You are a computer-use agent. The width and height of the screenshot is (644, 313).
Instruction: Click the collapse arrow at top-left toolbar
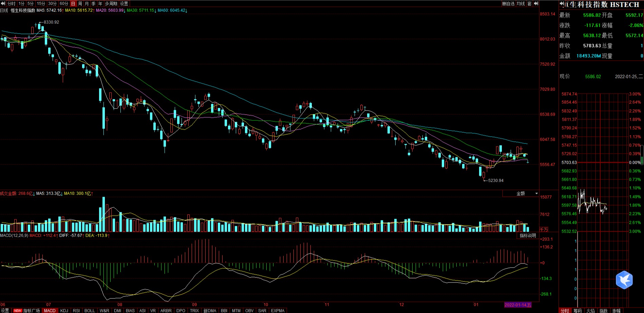coord(3,3)
